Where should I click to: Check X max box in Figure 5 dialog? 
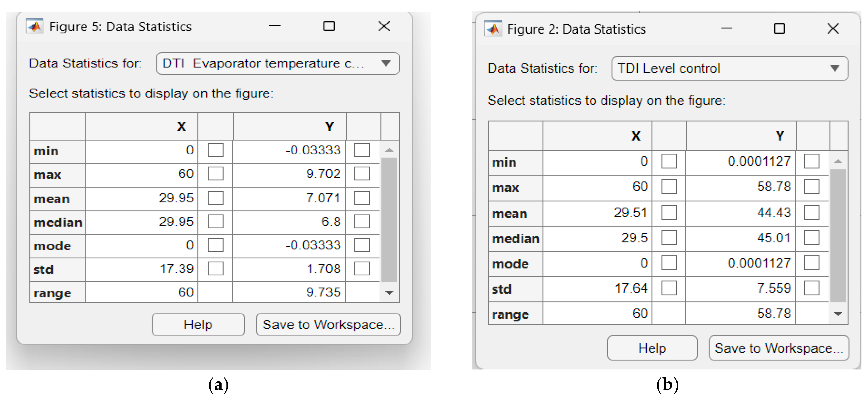pyautogui.click(x=215, y=174)
